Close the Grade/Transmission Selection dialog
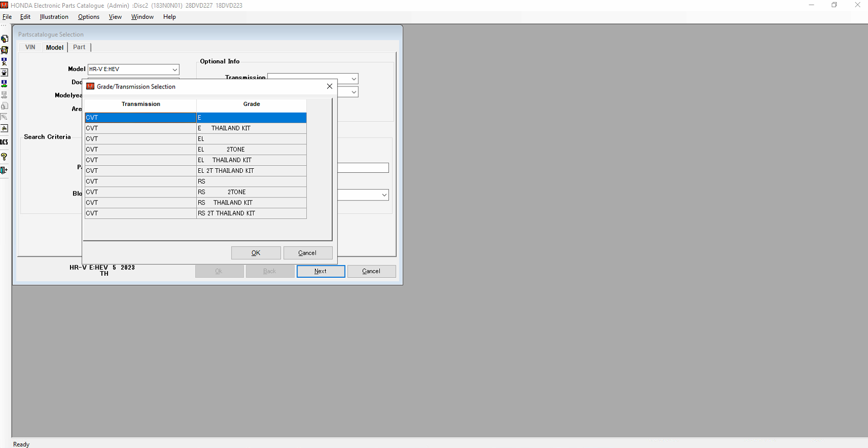This screenshot has height=448, width=868. coord(329,86)
